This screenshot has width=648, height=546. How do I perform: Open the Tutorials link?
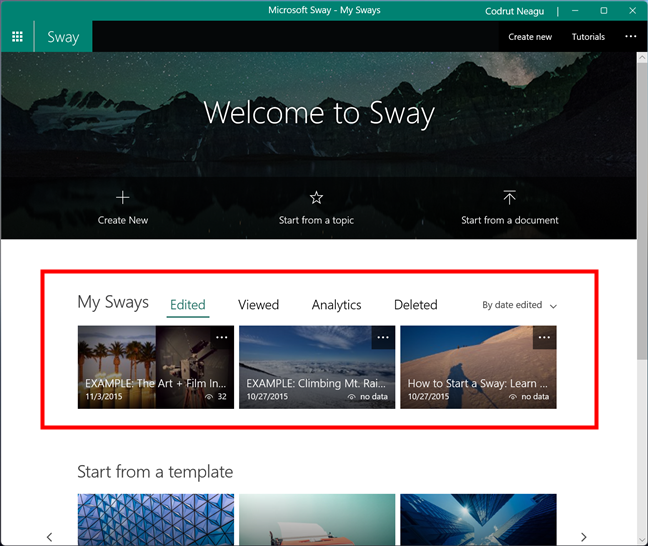(x=588, y=37)
